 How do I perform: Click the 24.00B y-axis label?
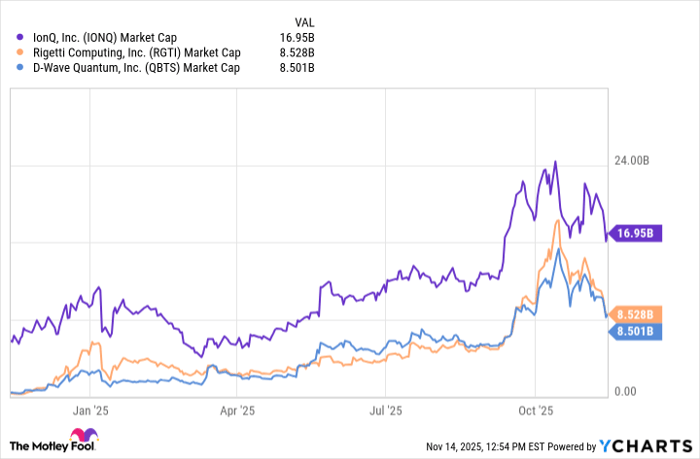coord(632,161)
